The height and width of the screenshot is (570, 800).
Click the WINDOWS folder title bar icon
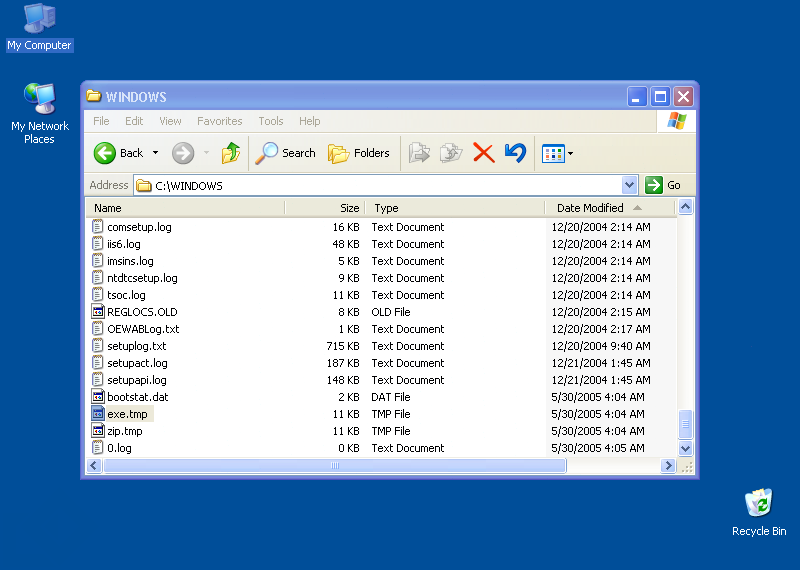click(x=93, y=96)
